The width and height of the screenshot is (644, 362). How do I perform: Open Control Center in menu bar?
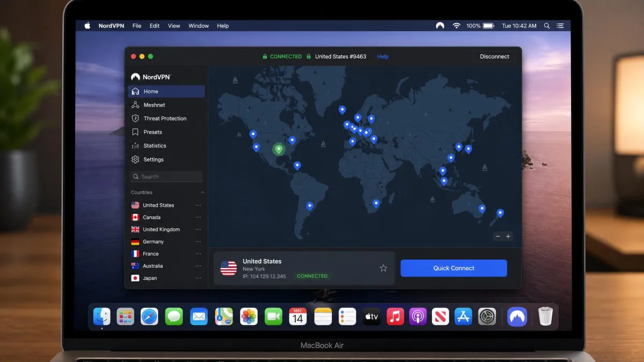pyautogui.click(x=560, y=26)
